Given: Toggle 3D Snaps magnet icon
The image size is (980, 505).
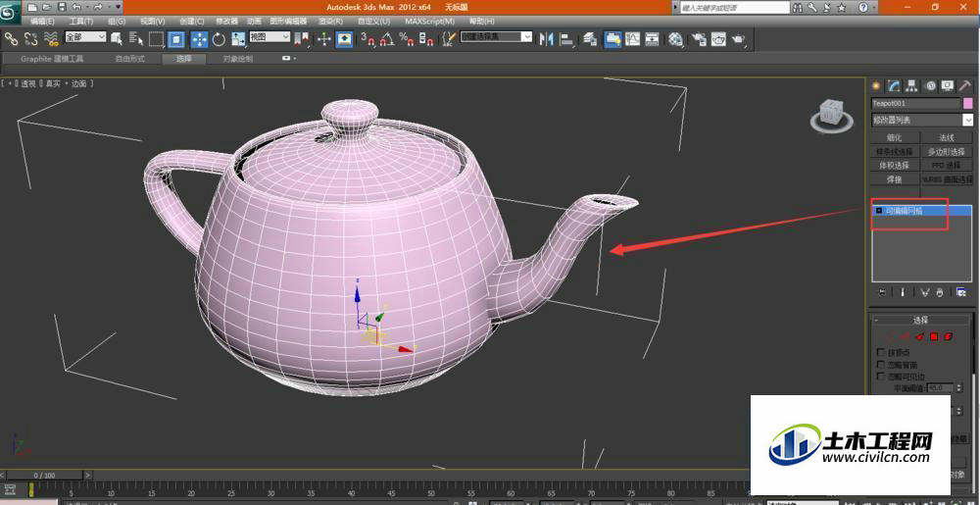Looking at the screenshot, I should pyautogui.click(x=367, y=39).
